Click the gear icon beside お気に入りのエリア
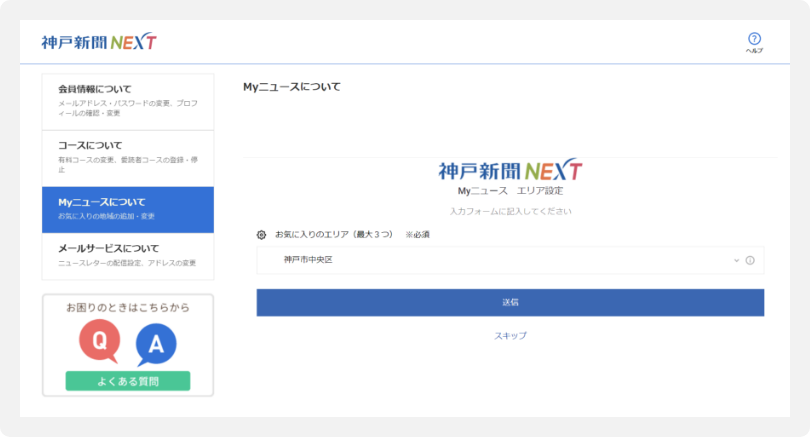Image resolution: width=810 pixels, height=437 pixels. (261, 235)
